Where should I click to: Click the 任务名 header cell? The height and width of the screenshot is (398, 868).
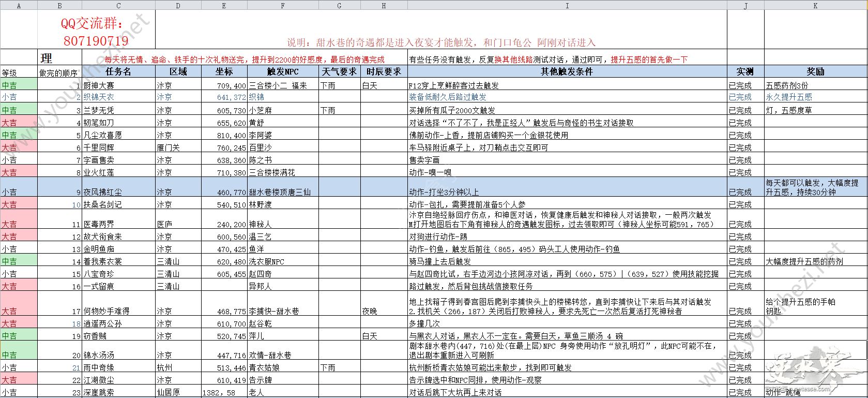coord(119,71)
